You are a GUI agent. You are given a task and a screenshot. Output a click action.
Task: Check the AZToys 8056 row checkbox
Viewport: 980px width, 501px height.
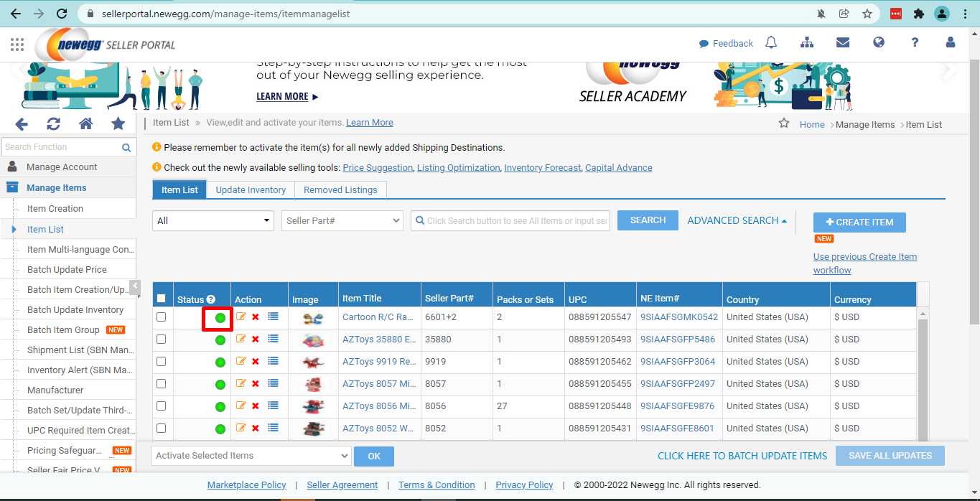point(161,406)
